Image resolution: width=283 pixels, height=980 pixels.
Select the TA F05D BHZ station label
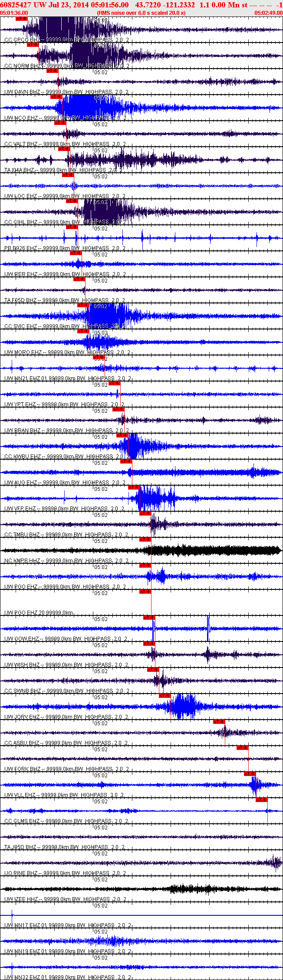pos(65,300)
